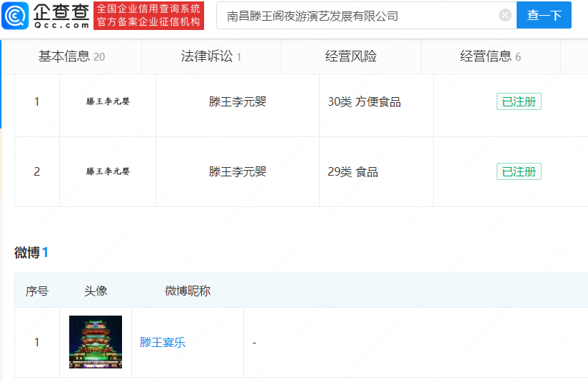588x382 pixels.
Task: Click the Qcc round logo icon
Action: [15, 16]
